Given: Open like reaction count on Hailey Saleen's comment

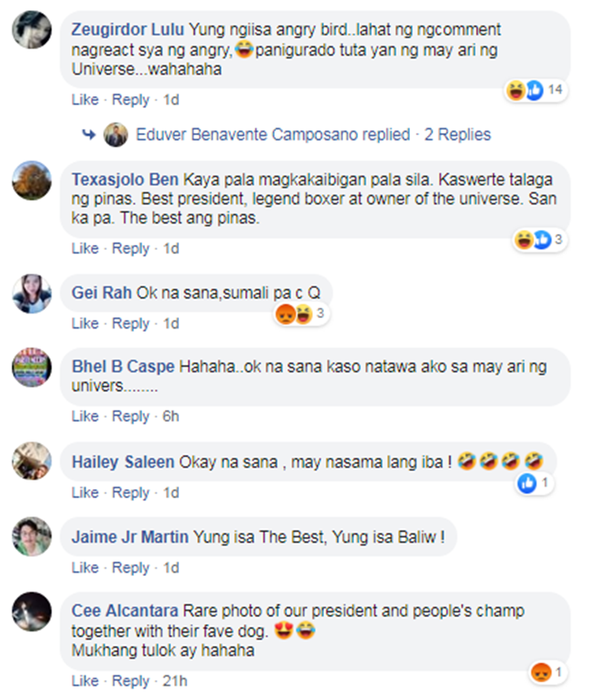Looking at the screenshot, I should click(x=534, y=483).
